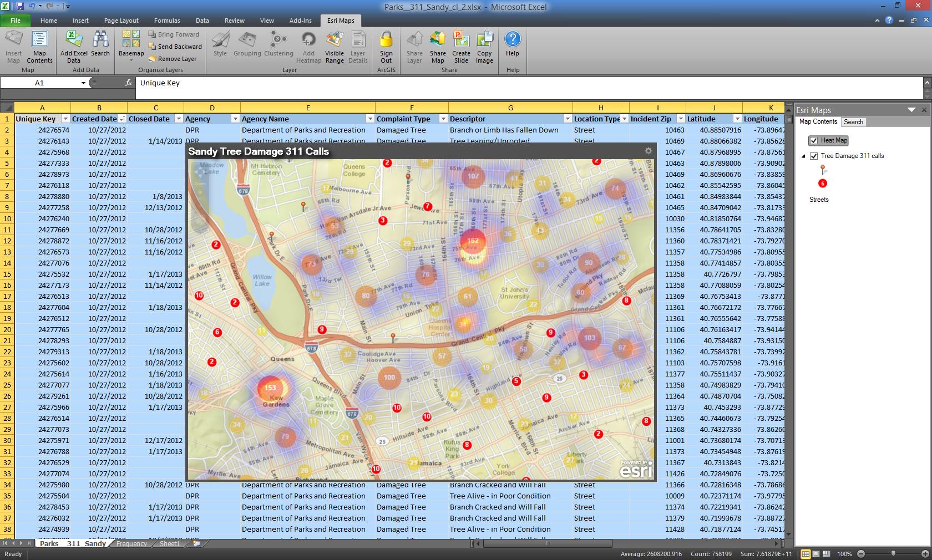This screenshot has height=560, width=932.
Task: Click the Name Box showing A1
Action: [39, 83]
